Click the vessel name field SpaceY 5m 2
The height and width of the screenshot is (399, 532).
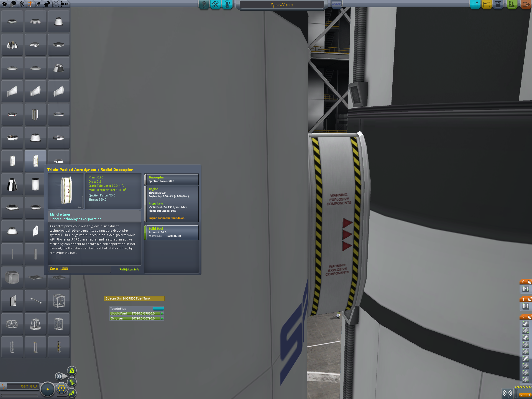(x=282, y=5)
